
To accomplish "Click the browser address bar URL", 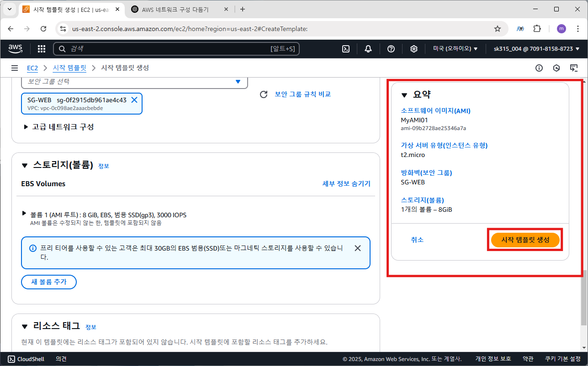I will 190,29.
